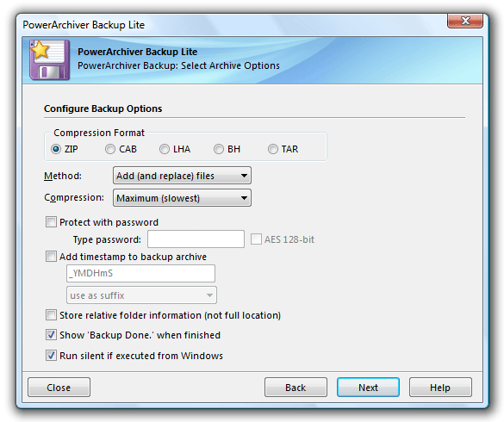
Task: Click the Next button
Action: coord(368,388)
